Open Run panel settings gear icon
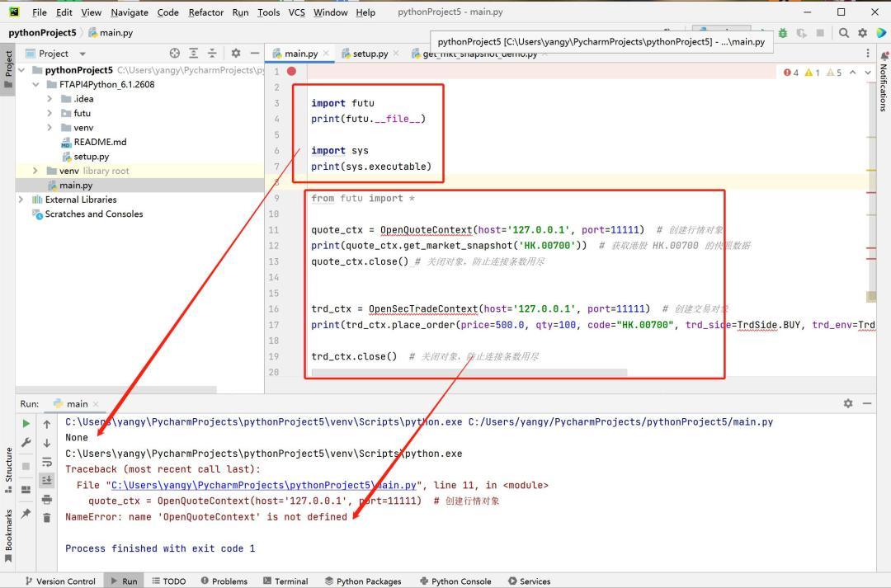This screenshot has width=891, height=588. point(847,403)
